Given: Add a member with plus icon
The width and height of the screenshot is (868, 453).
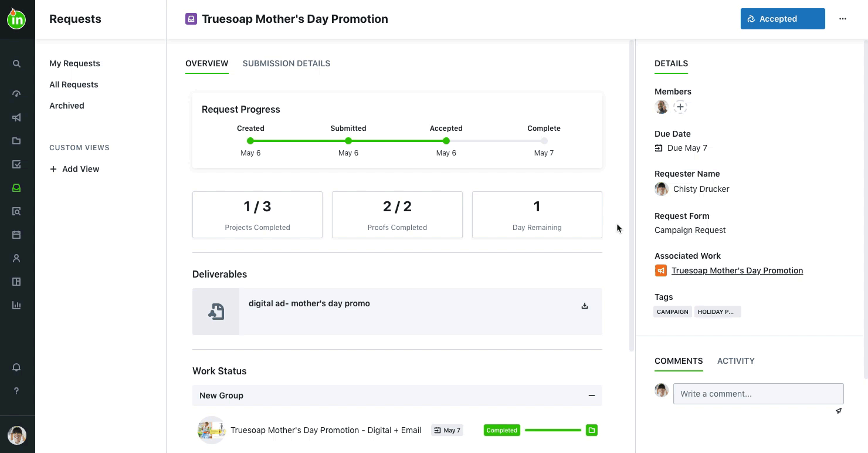Looking at the screenshot, I should (x=680, y=107).
